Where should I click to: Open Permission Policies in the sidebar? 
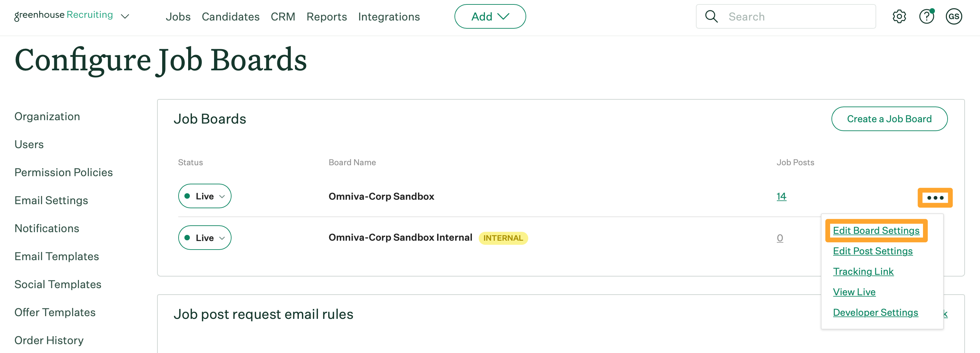(x=64, y=172)
